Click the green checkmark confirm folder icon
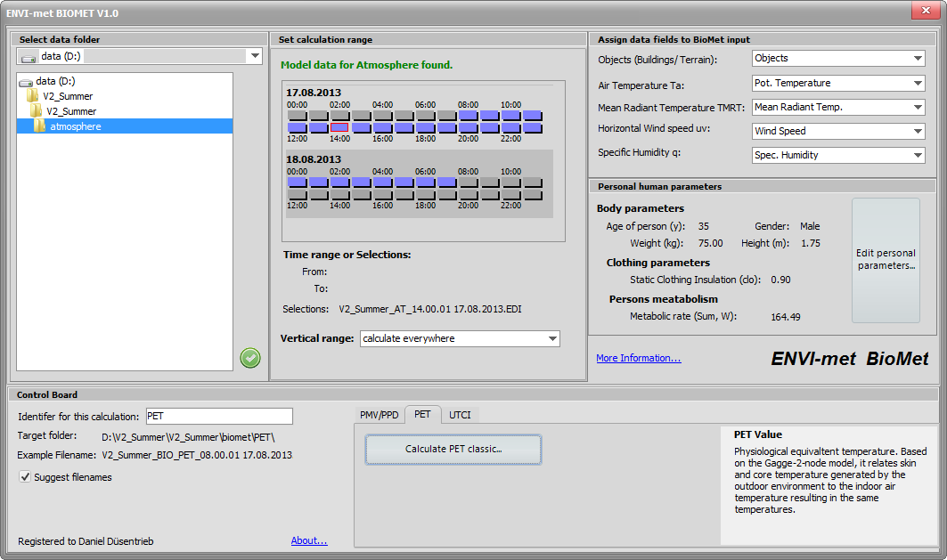The image size is (947, 560). coord(250,358)
